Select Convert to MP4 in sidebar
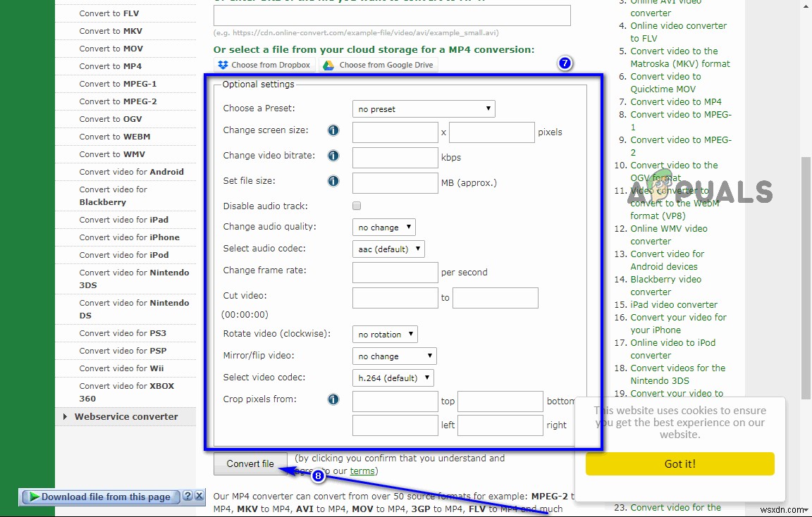The width and height of the screenshot is (812, 517). click(110, 66)
